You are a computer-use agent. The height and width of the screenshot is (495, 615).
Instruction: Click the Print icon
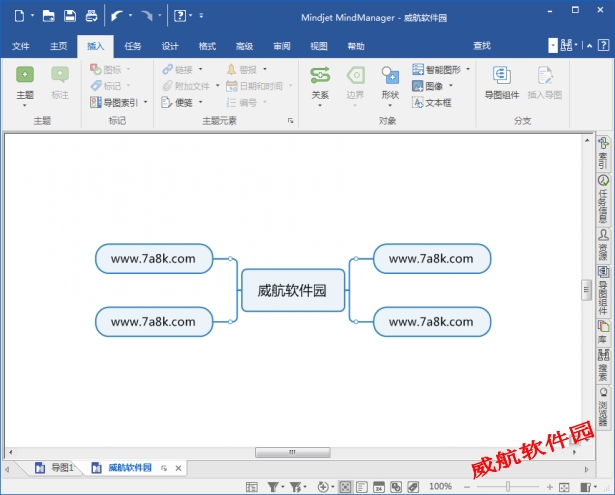(91, 16)
